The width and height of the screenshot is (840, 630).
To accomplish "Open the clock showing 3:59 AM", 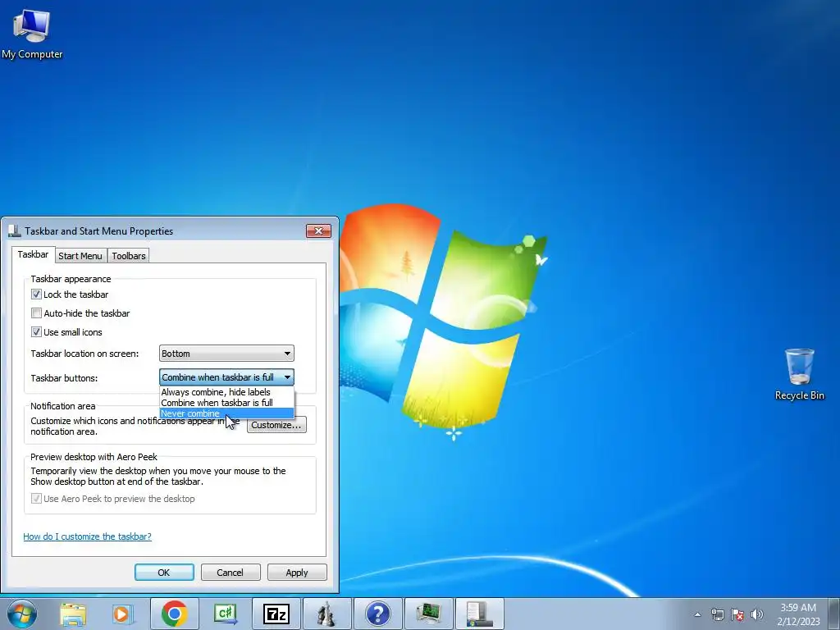I will tap(798, 614).
